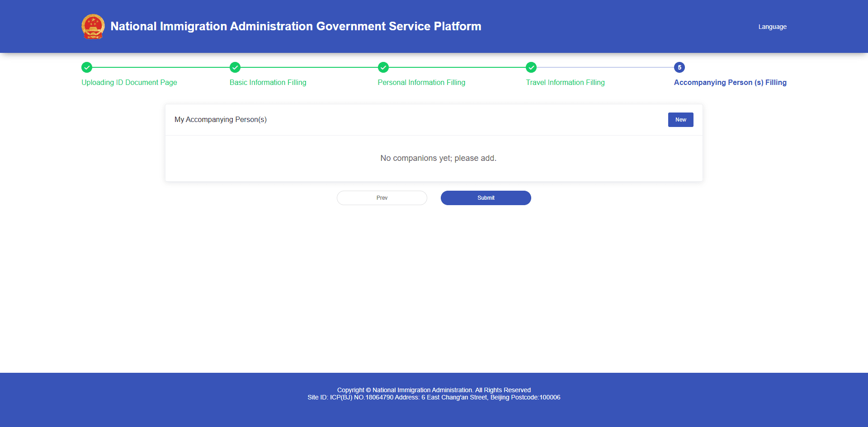868x427 pixels.
Task: Open the Language menu
Action: (x=772, y=27)
